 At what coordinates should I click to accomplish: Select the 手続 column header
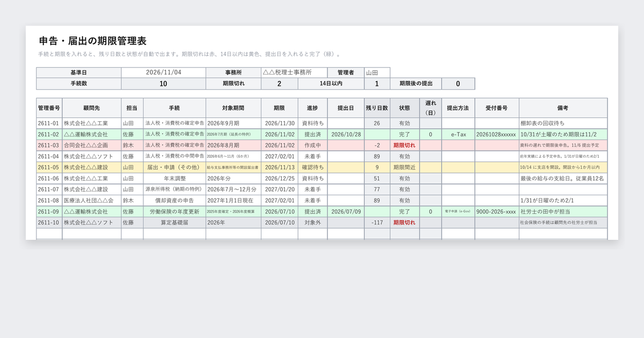click(174, 108)
